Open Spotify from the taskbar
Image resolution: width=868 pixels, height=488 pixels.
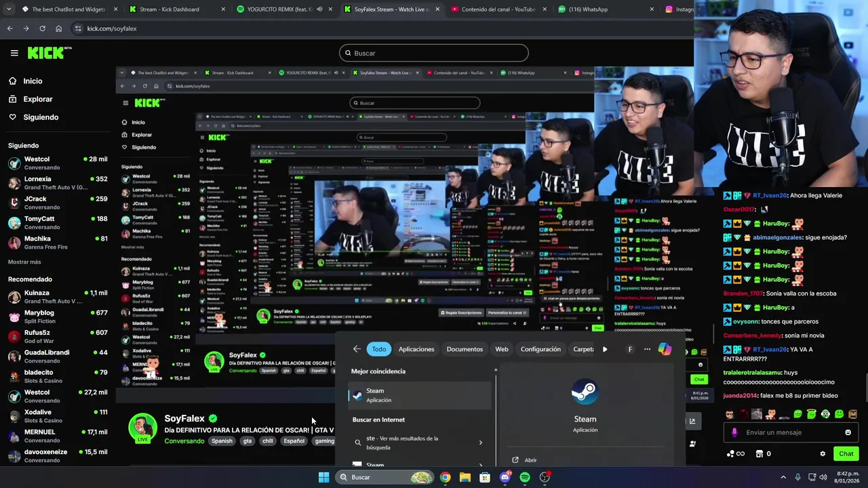coord(525,477)
